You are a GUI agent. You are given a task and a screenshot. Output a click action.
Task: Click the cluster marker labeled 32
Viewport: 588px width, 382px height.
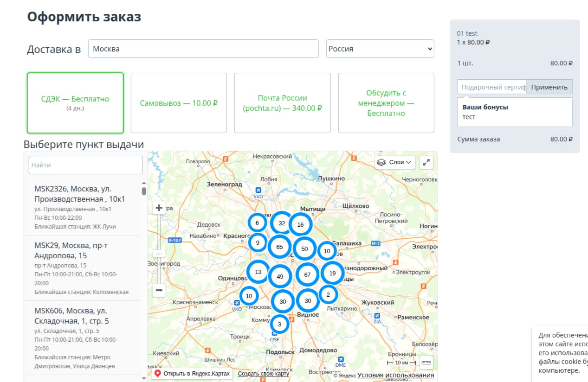[x=282, y=223]
